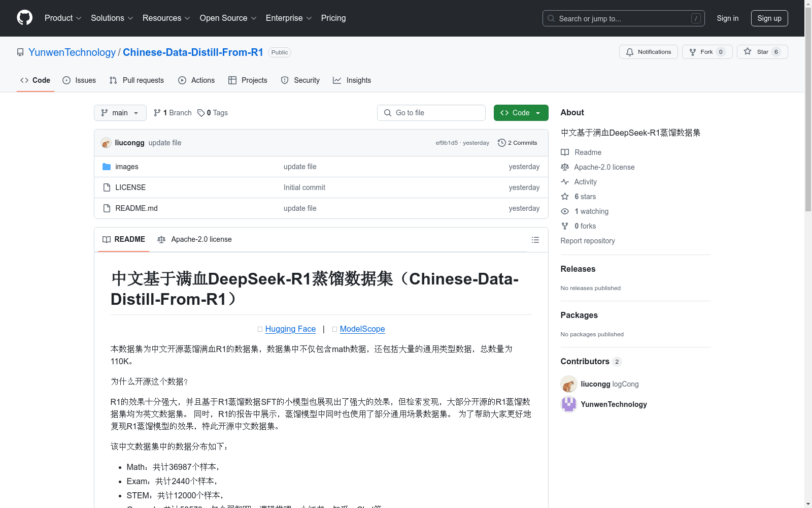The height and width of the screenshot is (508, 812).
Task: Open the Initial commit message link
Action: [304, 187]
